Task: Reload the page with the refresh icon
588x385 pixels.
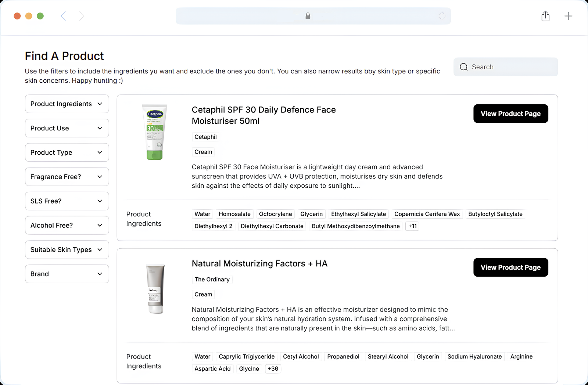Action: pos(442,16)
